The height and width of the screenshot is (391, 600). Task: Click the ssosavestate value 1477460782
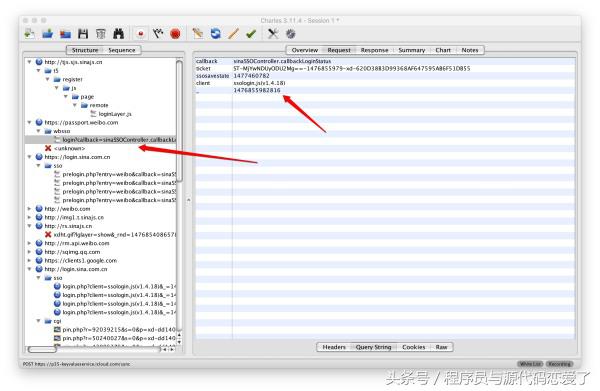coord(251,76)
